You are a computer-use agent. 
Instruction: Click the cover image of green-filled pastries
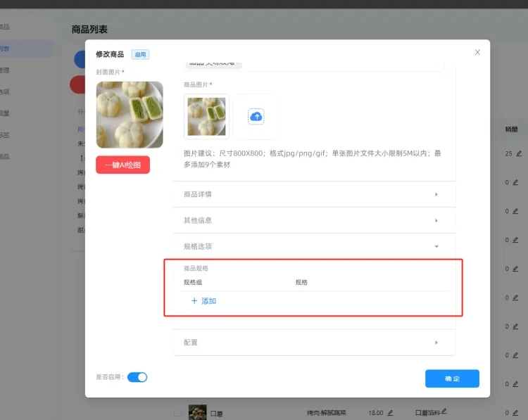click(130, 115)
